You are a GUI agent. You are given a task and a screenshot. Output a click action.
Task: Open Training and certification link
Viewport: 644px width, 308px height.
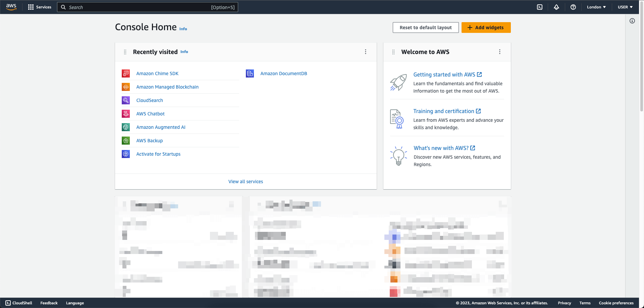point(447,111)
